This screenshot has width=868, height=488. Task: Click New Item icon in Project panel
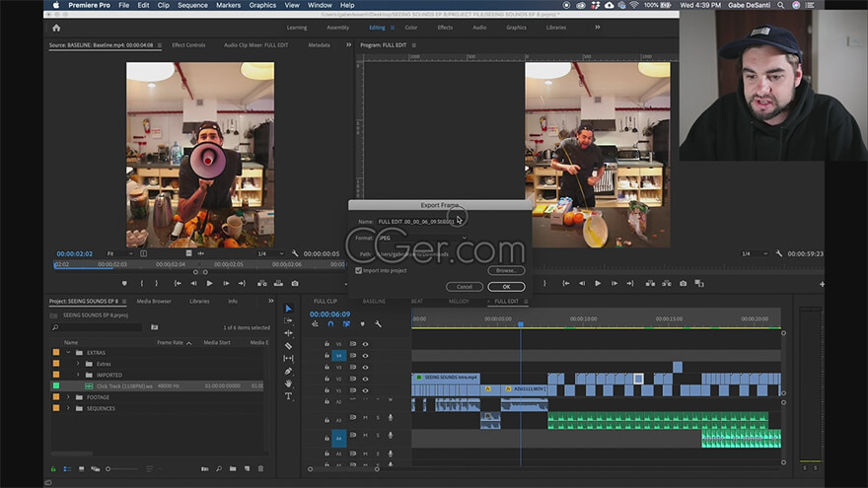click(248, 468)
